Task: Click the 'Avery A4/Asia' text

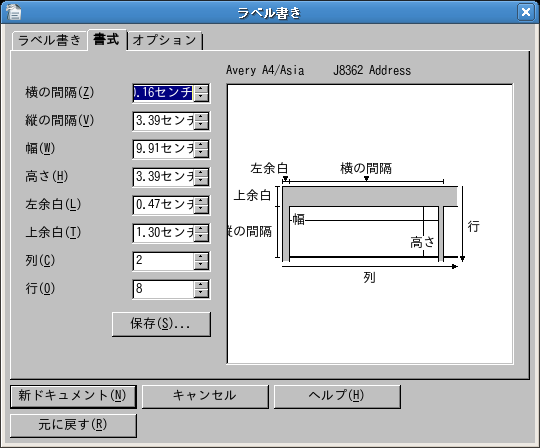Action: (x=265, y=70)
